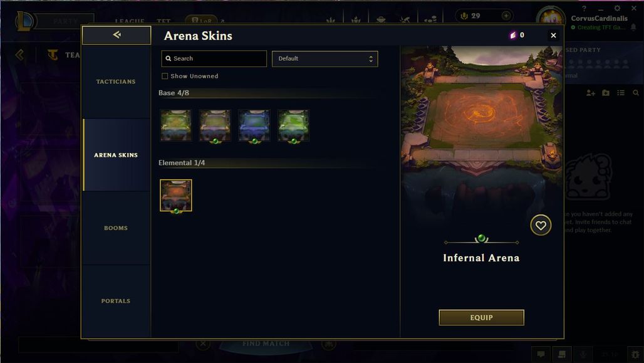Click the back arrow in Arena Skins panel
Image resolution: width=644 pixels, height=363 pixels.
117,35
